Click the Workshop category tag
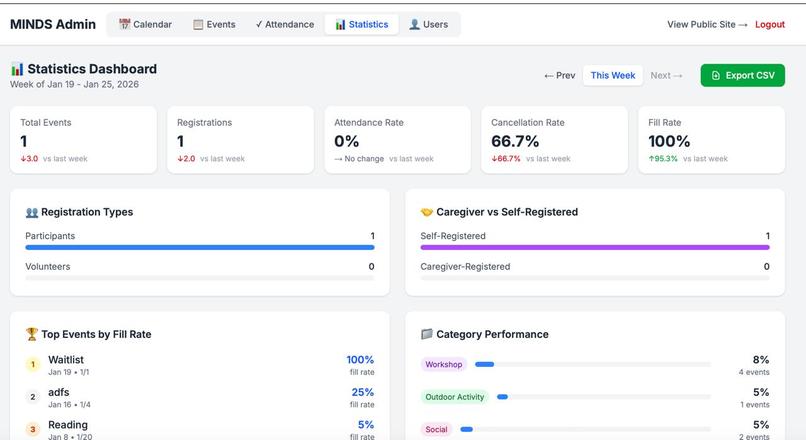Viewport: 806px width, 440px height. coord(444,364)
